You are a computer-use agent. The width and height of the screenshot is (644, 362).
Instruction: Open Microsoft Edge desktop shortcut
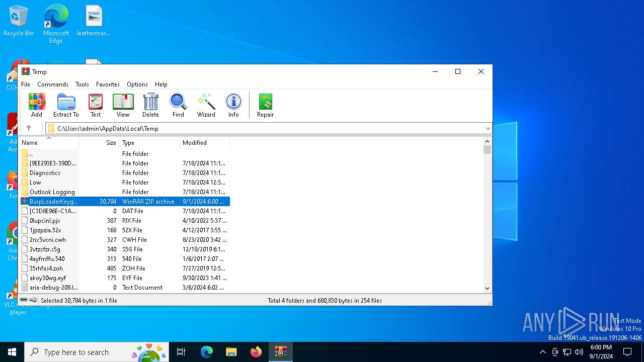[56, 24]
